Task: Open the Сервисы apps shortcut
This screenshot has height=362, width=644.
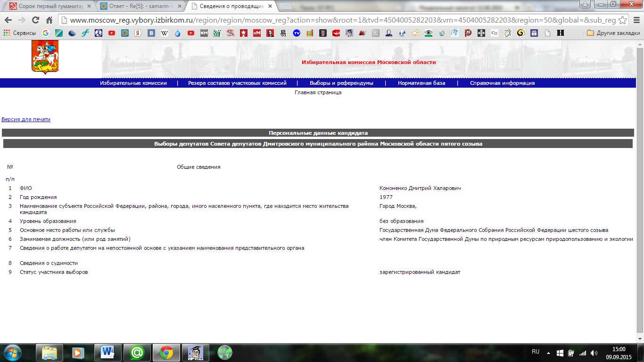Action: pyautogui.click(x=20, y=33)
